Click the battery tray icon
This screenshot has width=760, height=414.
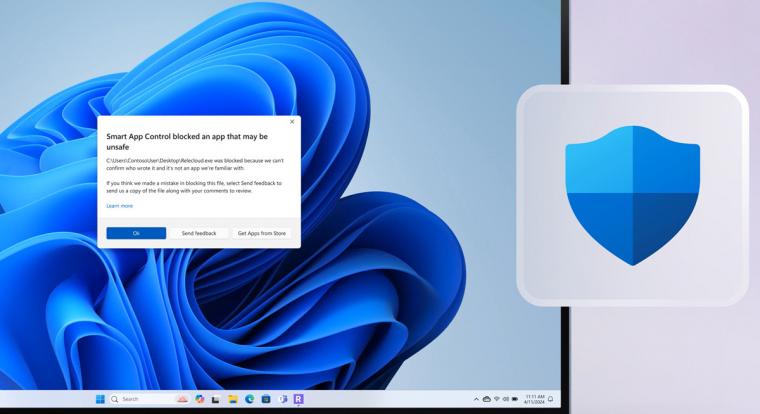click(515, 399)
